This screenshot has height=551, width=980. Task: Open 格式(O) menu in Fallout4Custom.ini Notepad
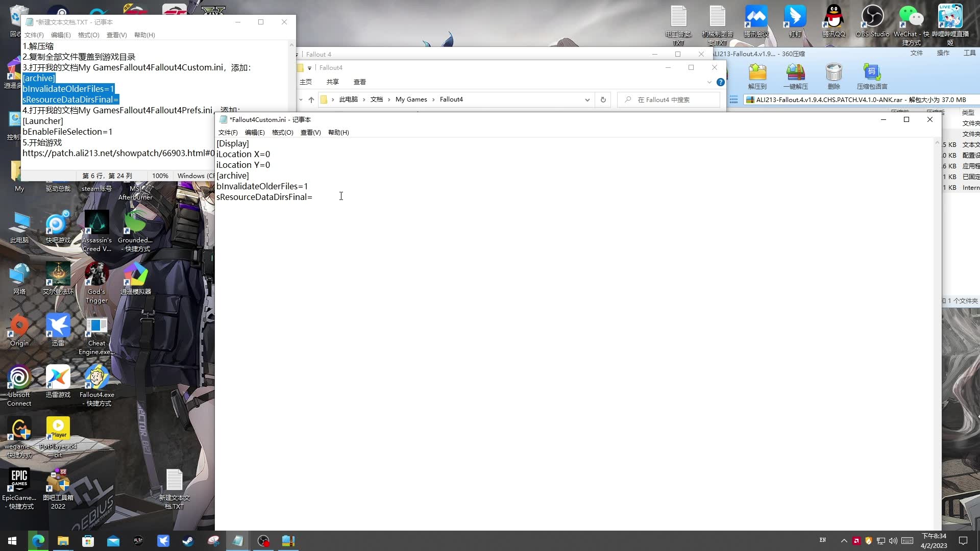[282, 132]
